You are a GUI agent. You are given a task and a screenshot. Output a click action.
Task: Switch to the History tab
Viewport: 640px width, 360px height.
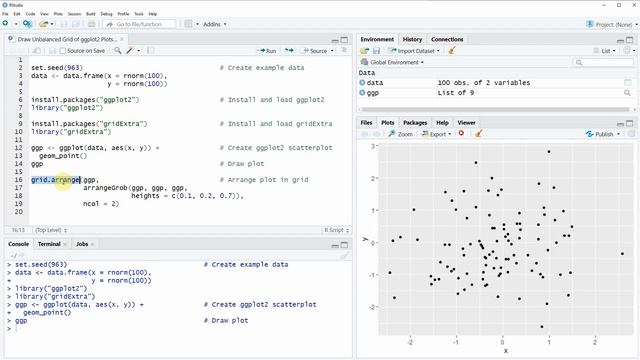click(x=412, y=39)
